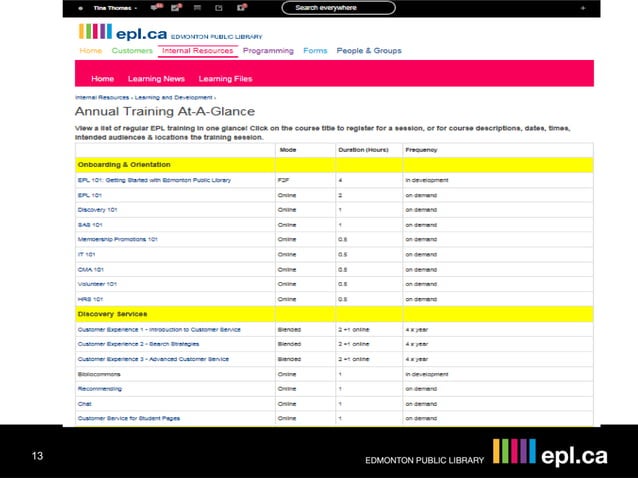Viewport: 638px width, 478px height.
Task: Click the Discovery 101 course link
Action: [x=97, y=210]
